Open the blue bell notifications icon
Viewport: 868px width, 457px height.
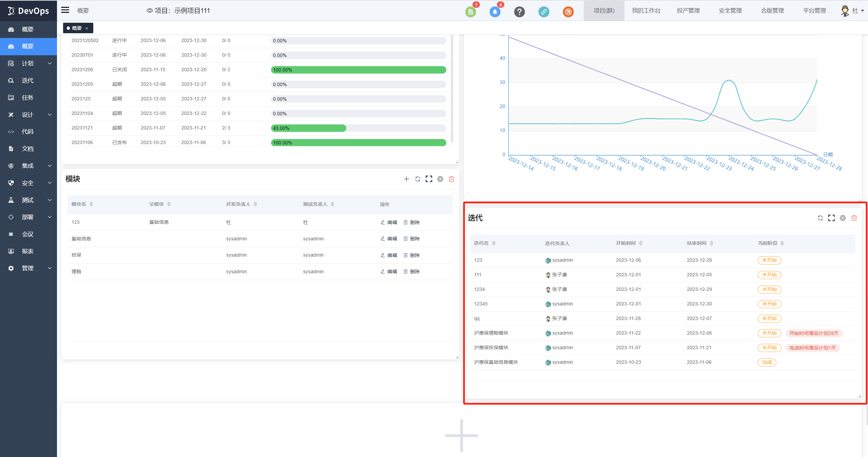pyautogui.click(x=495, y=12)
